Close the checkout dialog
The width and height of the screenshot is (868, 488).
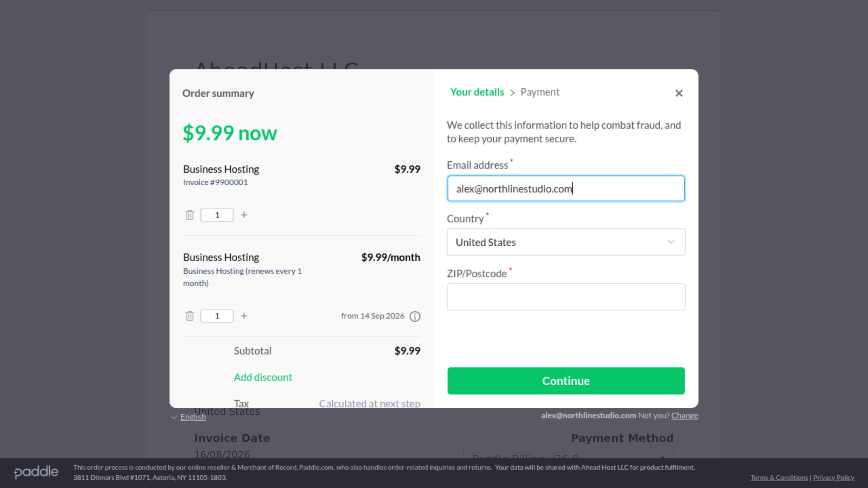(679, 93)
